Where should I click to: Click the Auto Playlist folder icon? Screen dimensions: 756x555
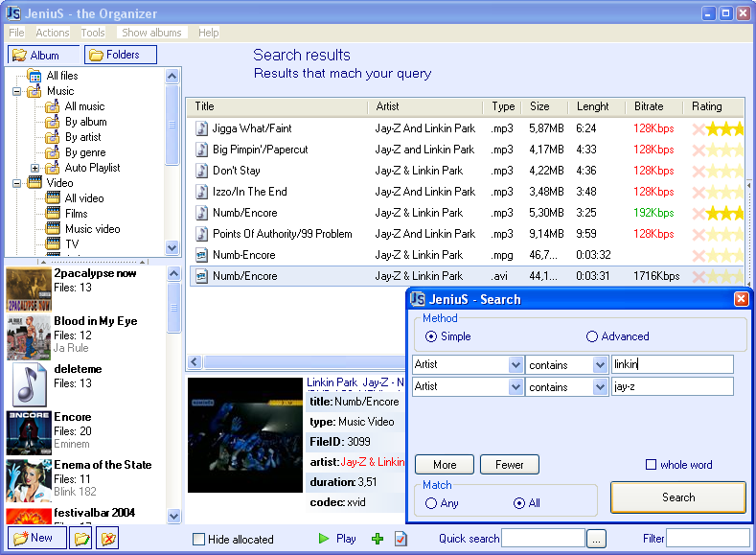coord(52,168)
